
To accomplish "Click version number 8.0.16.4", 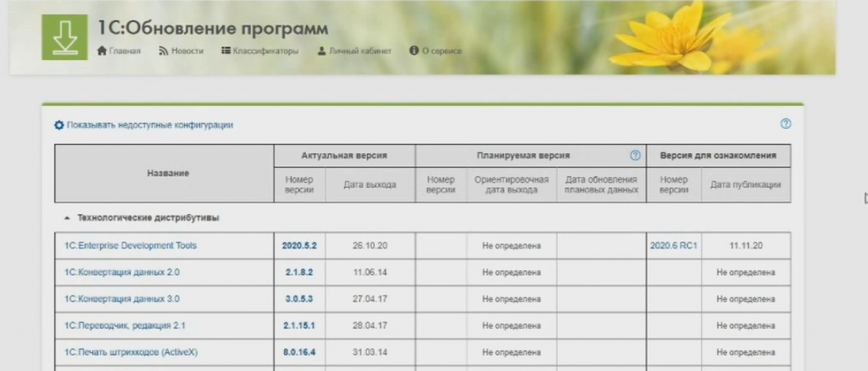I will tap(299, 352).
